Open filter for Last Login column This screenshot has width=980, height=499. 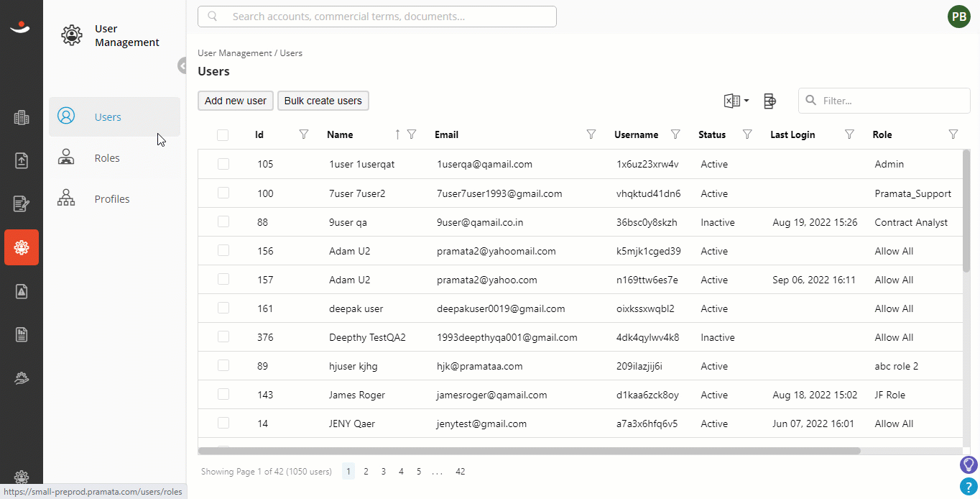(849, 134)
